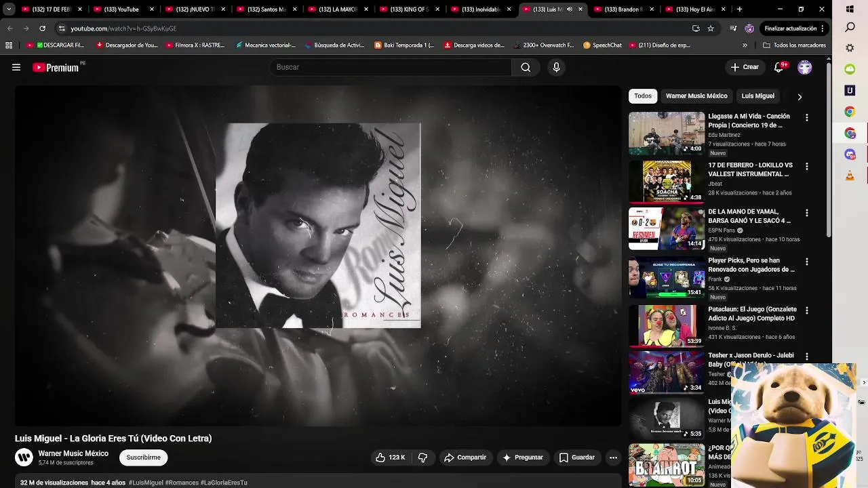Screen dimensions: 868x488
Task: Start voice search with the microphone
Action: [556, 67]
